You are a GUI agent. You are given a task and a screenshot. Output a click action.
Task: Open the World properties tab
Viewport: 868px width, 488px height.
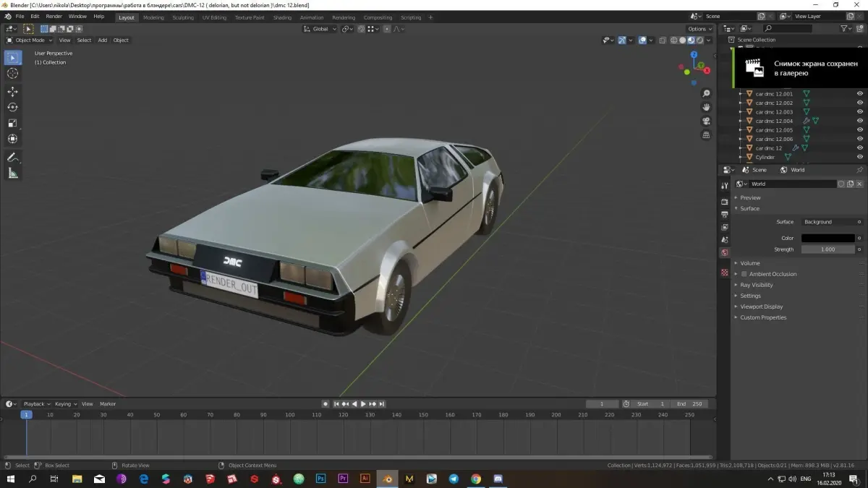pyautogui.click(x=725, y=252)
